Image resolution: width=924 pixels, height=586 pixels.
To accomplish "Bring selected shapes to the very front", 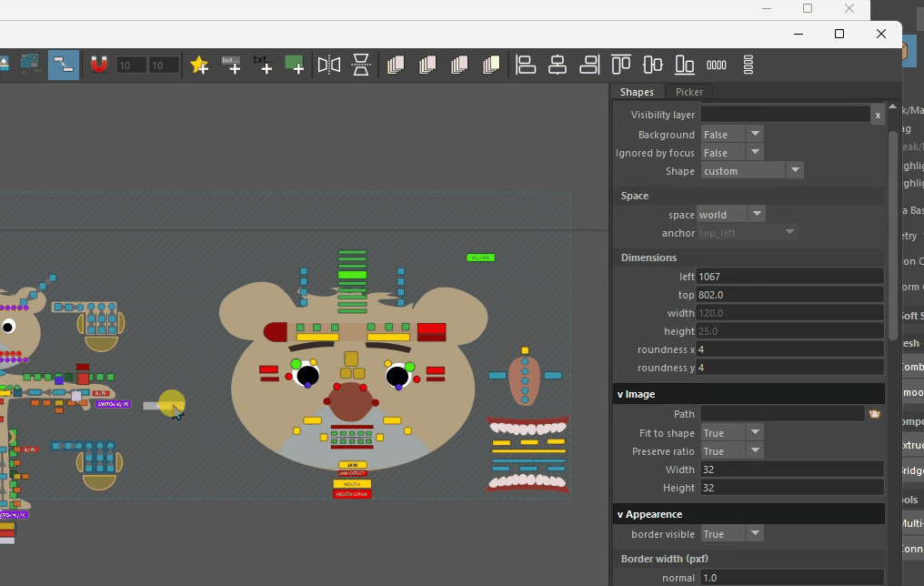I will coord(491,65).
